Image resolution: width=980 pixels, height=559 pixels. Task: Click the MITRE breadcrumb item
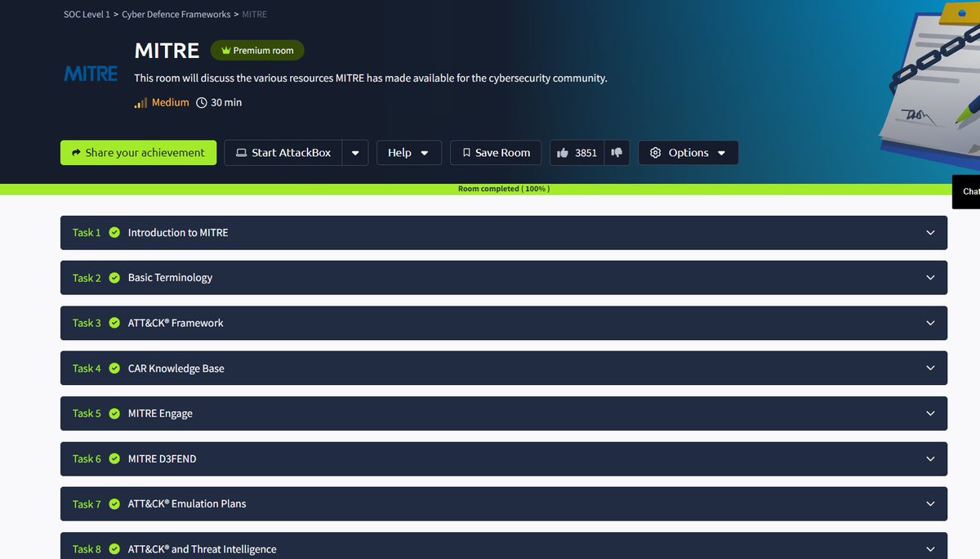point(255,15)
